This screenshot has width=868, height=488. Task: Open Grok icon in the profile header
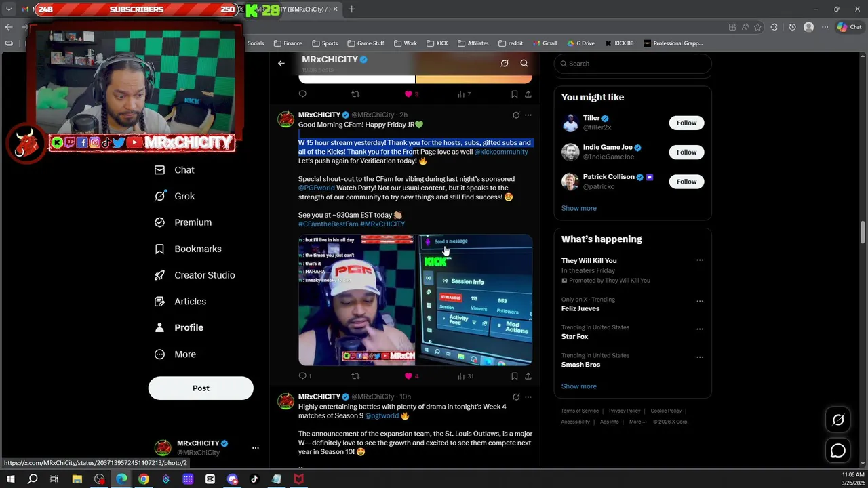(505, 63)
